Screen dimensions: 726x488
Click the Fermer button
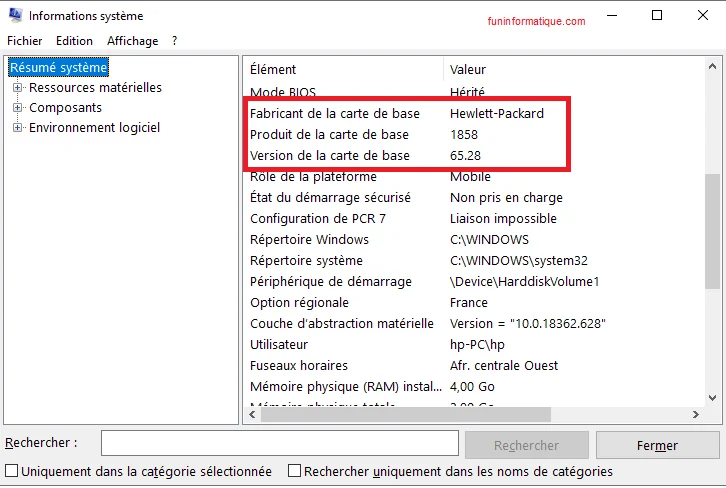pos(657,445)
